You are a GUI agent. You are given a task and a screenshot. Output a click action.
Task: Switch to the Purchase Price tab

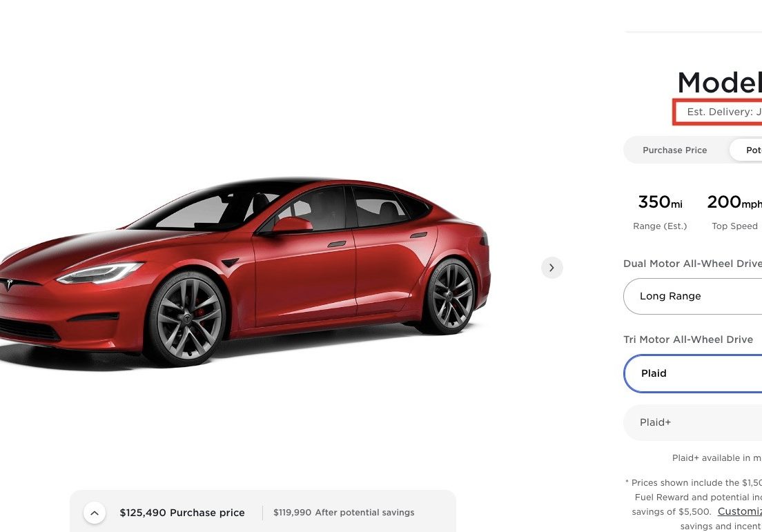click(x=674, y=150)
